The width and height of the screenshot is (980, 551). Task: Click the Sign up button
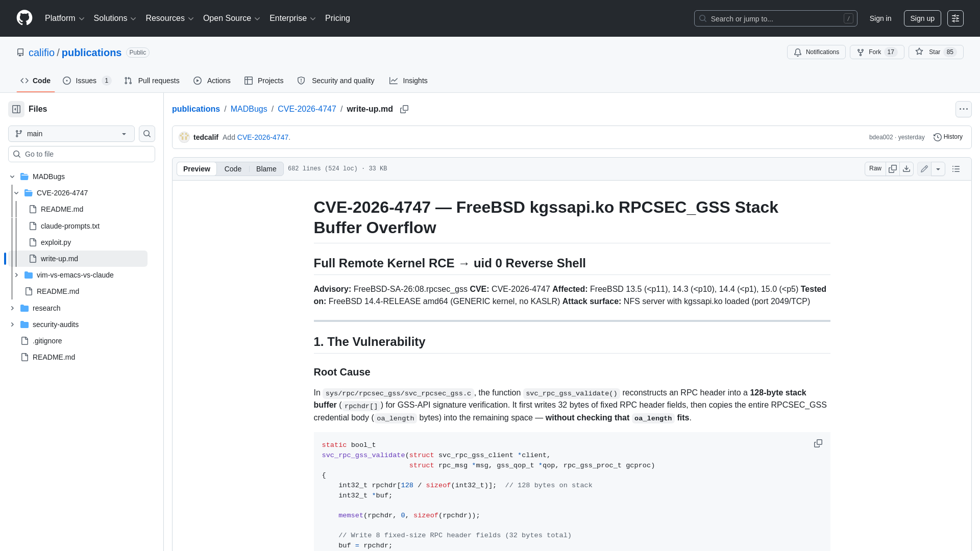pos(922,18)
